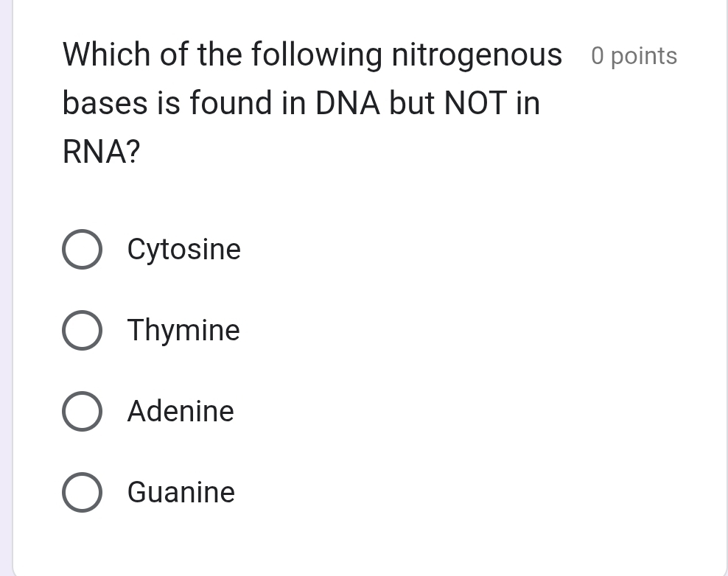The image size is (728, 576).
Task: Click the word RNA in the question
Action: coord(91,151)
